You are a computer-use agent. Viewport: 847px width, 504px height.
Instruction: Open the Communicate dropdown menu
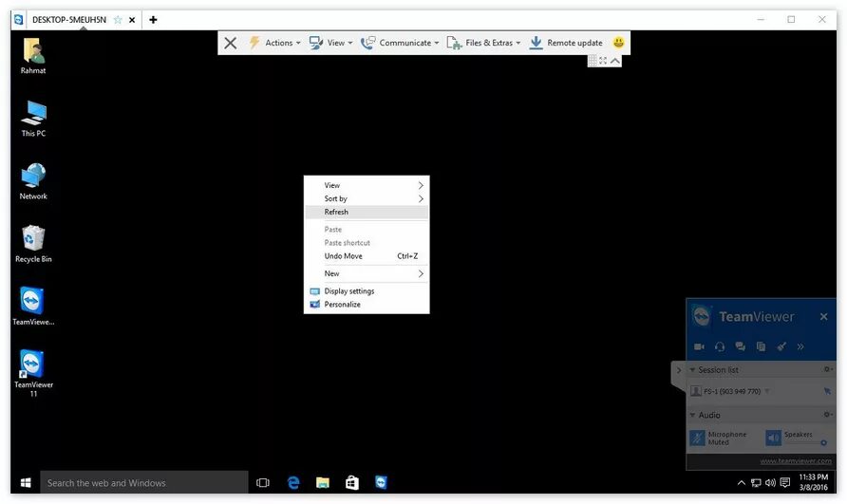pos(400,43)
